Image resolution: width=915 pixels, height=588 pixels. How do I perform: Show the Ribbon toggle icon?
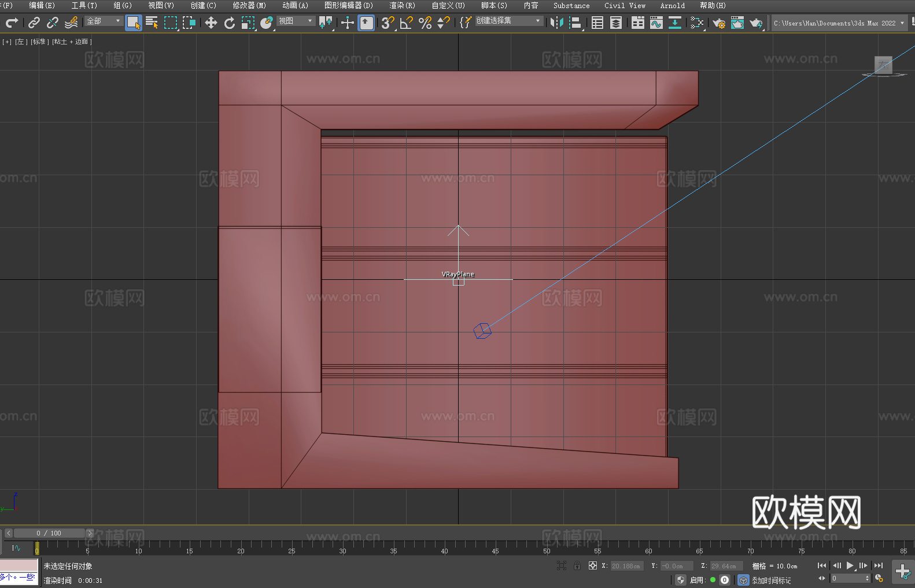(x=638, y=23)
